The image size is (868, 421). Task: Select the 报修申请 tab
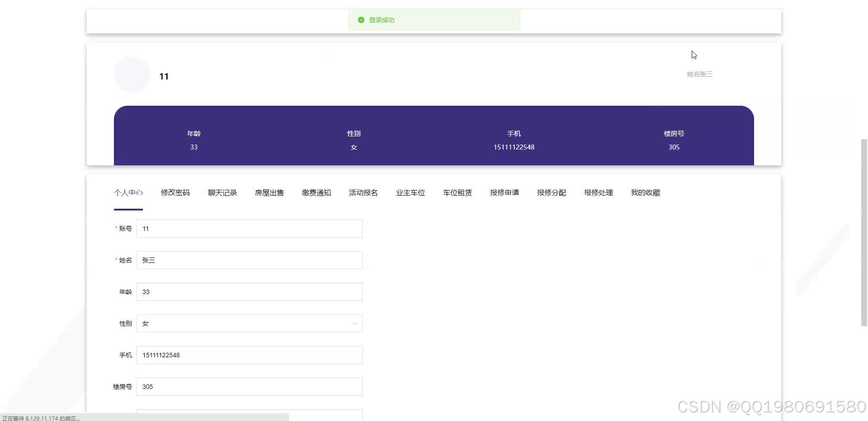505,193
